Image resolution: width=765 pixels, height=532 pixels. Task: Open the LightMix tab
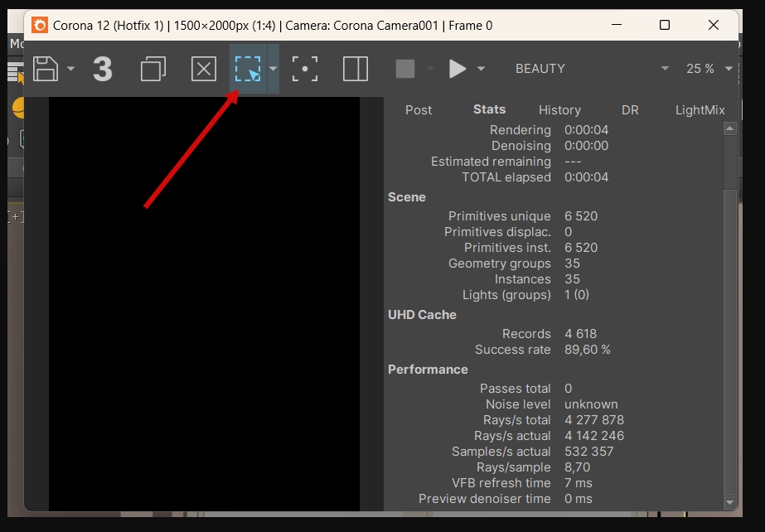pyautogui.click(x=700, y=110)
